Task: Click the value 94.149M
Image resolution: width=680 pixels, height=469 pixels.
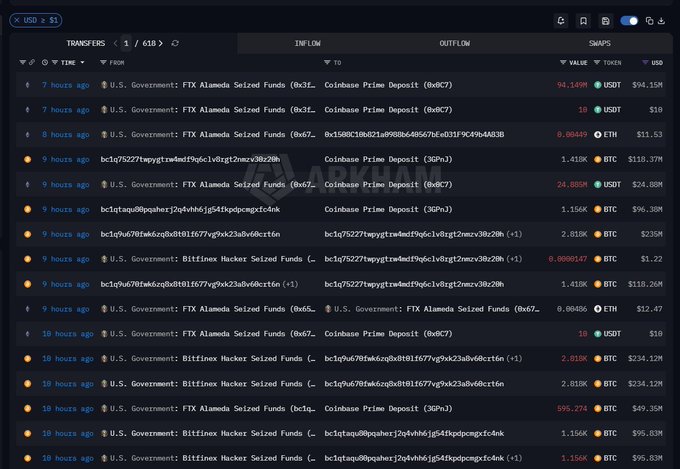Action: [x=572, y=85]
